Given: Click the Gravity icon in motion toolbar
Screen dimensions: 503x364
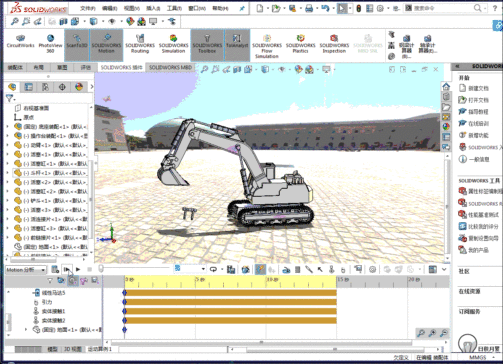Looking at the screenshot, I should pos(343,269).
